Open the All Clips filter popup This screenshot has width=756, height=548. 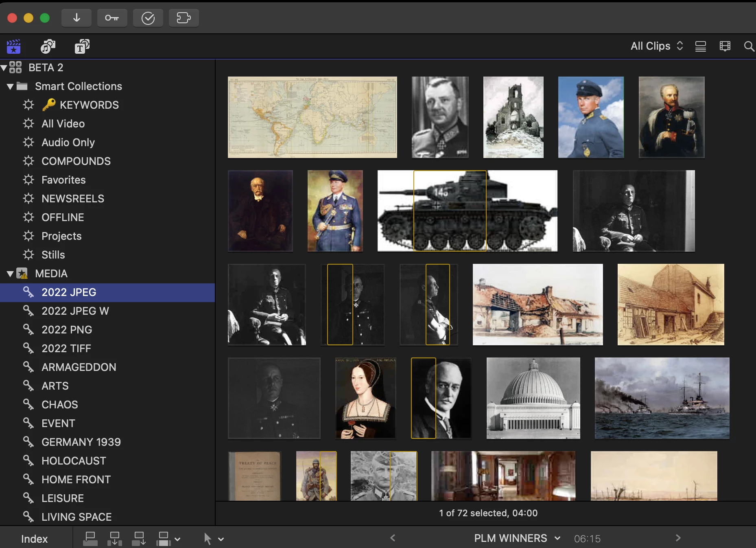coord(657,46)
